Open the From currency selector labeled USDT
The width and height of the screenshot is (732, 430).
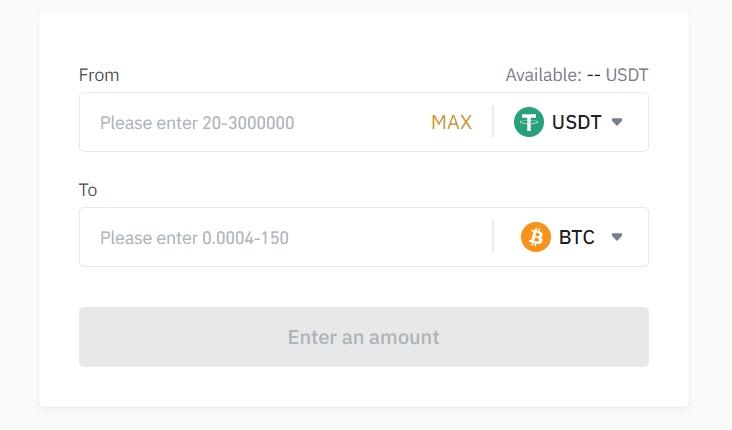coord(568,122)
